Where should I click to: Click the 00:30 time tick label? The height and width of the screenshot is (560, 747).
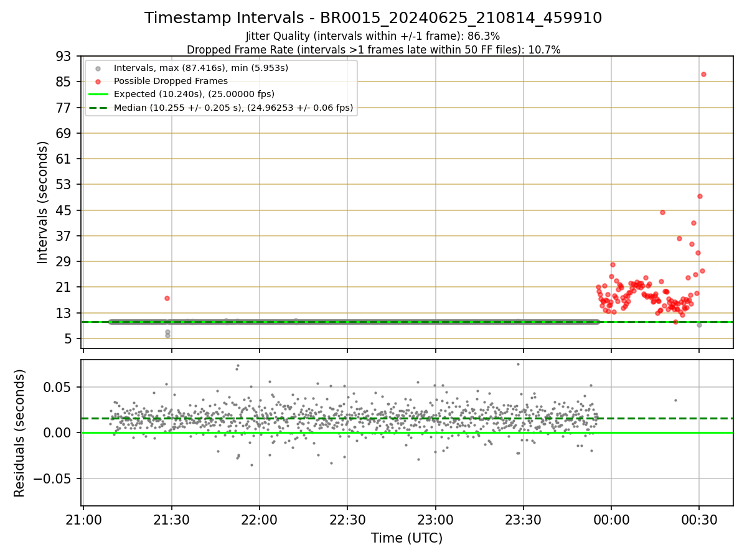point(699,519)
